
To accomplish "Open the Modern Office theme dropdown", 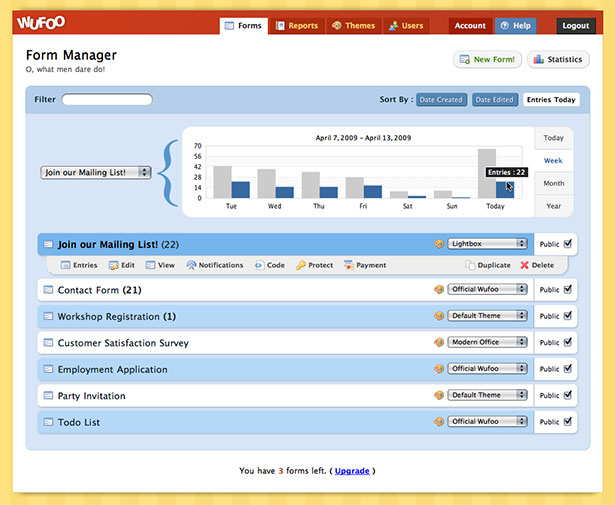I will tap(488, 342).
